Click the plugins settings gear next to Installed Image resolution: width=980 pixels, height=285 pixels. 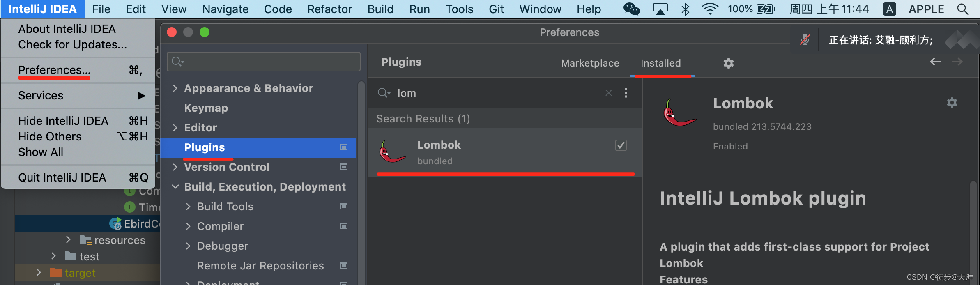pyautogui.click(x=728, y=63)
